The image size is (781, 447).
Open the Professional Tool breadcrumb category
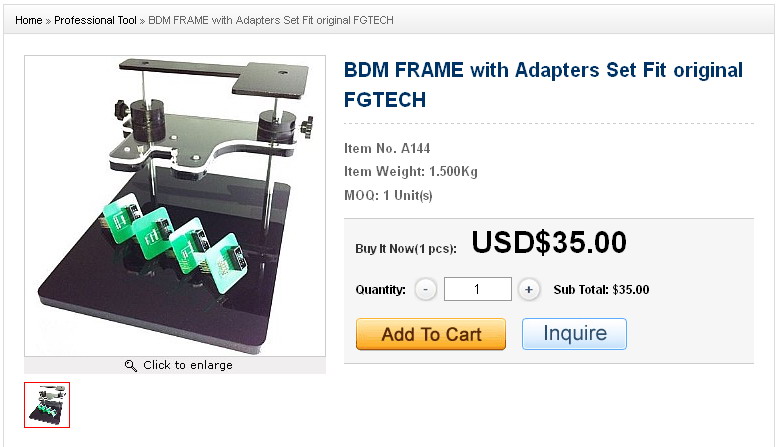click(x=95, y=20)
